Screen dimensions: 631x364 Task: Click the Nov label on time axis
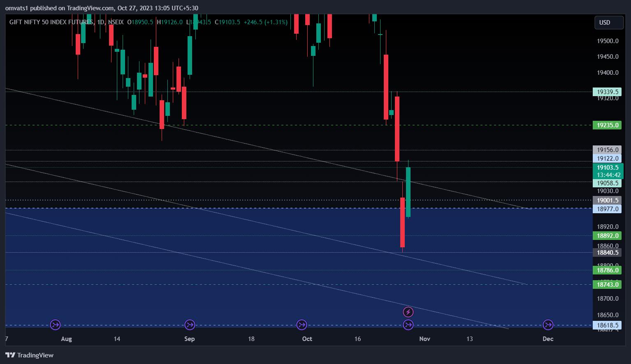pos(425,339)
